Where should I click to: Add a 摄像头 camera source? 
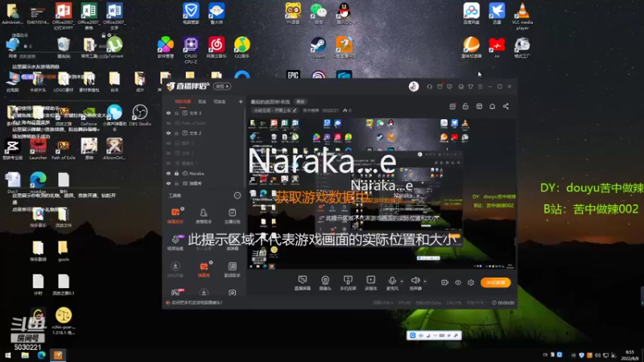[325, 283]
